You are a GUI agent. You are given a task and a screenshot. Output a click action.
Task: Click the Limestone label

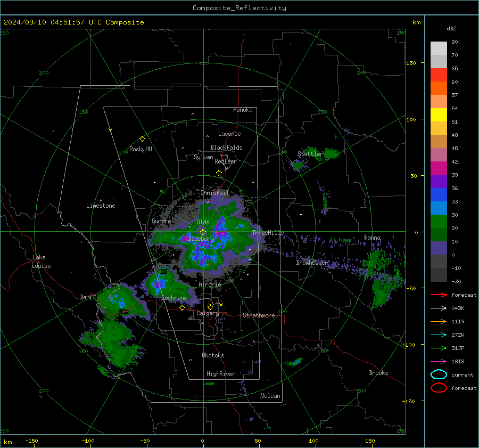coord(101,206)
